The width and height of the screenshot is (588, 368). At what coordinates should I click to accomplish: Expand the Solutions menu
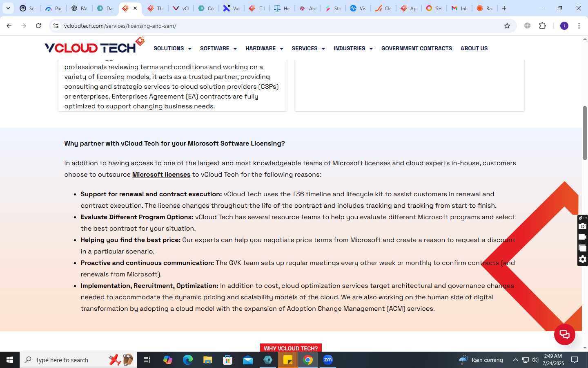point(172,48)
